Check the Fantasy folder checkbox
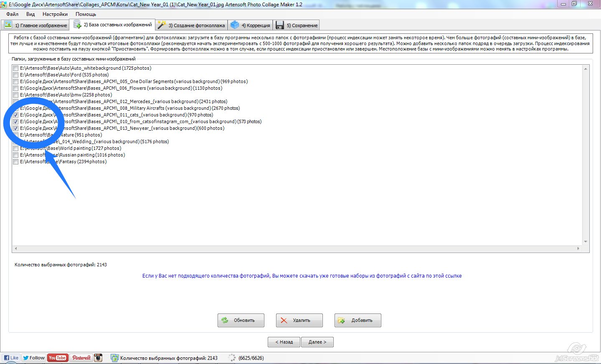601x364 pixels. [16, 162]
